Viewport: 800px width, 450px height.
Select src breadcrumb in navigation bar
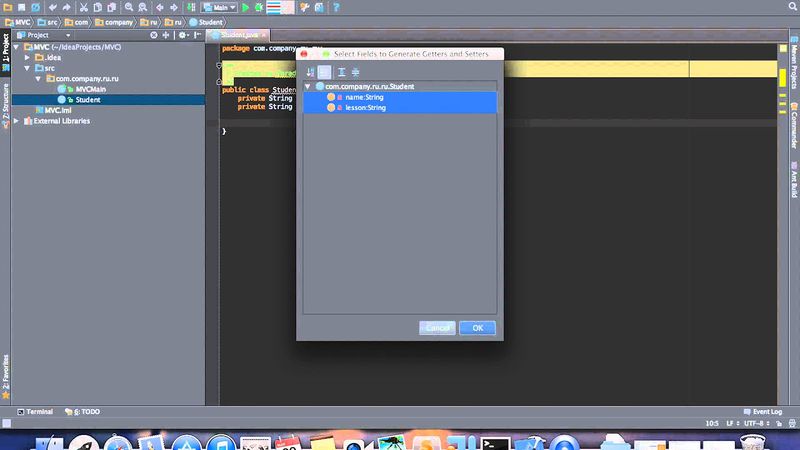coord(47,22)
